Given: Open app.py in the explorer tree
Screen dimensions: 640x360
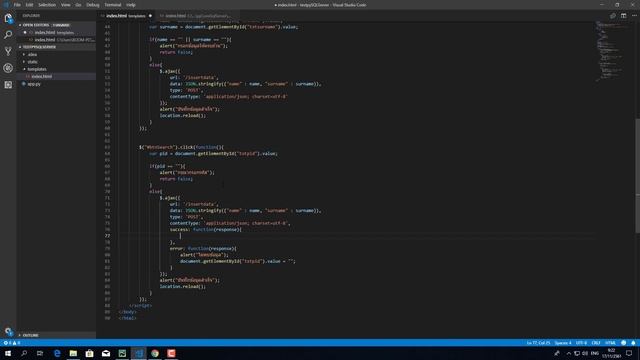Looking at the screenshot, I should pyautogui.click(x=34, y=84).
